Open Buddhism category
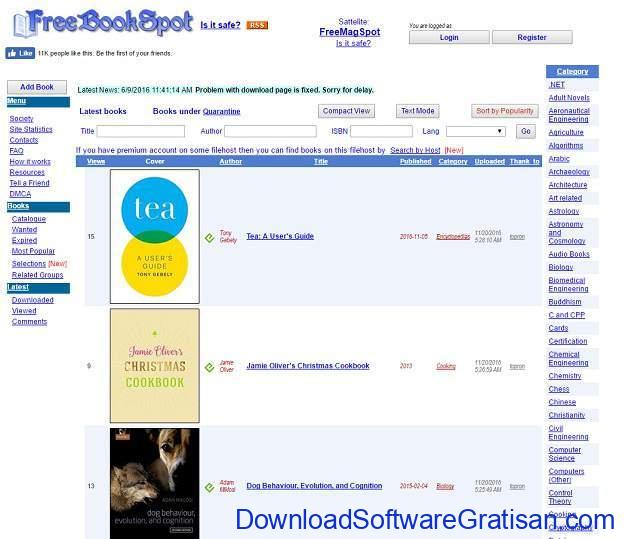 [x=565, y=302]
